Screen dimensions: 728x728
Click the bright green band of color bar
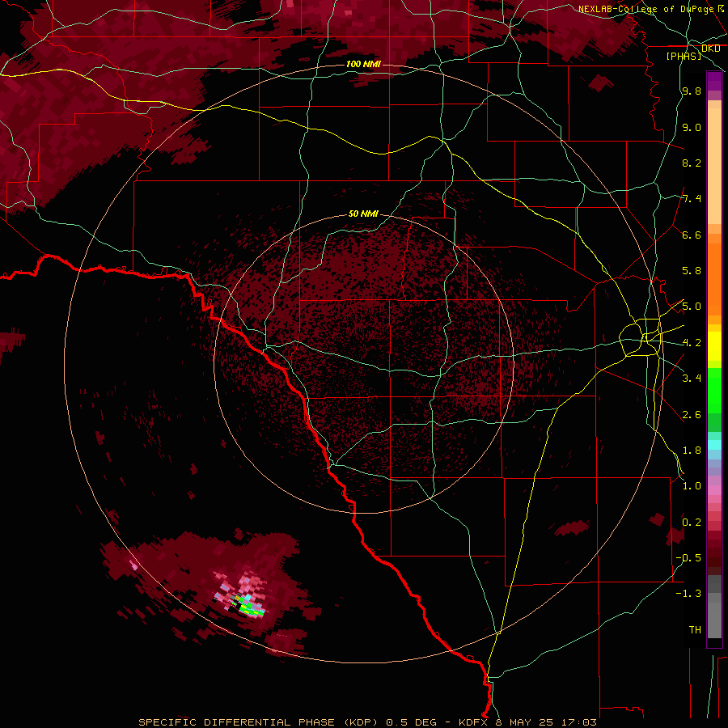[x=714, y=391]
